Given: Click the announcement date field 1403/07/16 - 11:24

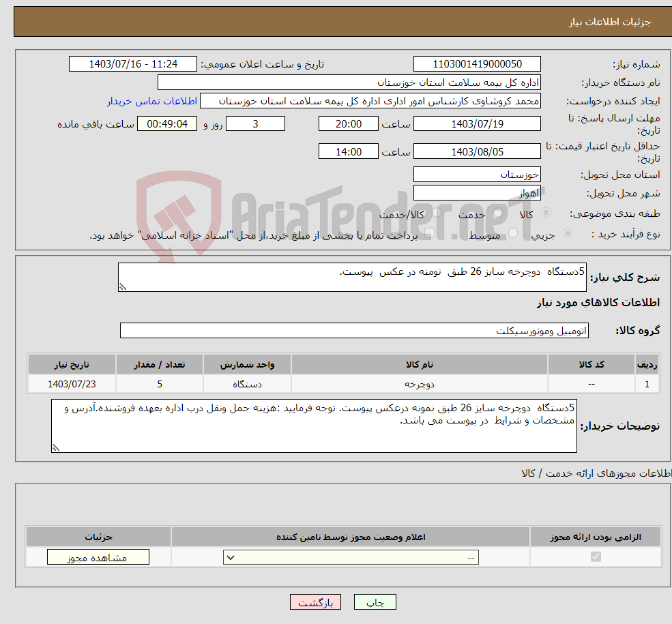Looking at the screenshot, I should pyautogui.click(x=133, y=64).
